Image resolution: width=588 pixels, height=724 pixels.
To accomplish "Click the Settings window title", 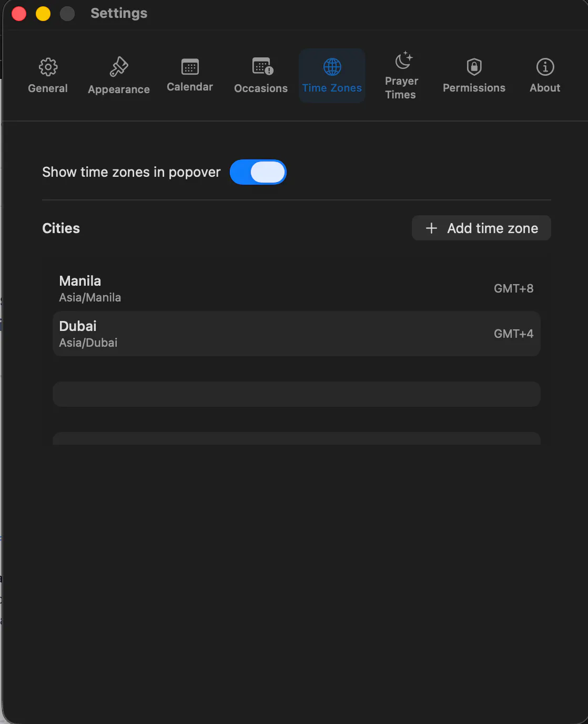I will pos(119,13).
